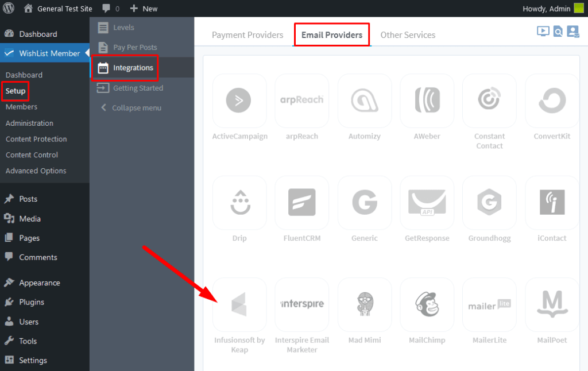Open the ActiveCampaign integration icon

pyautogui.click(x=239, y=101)
